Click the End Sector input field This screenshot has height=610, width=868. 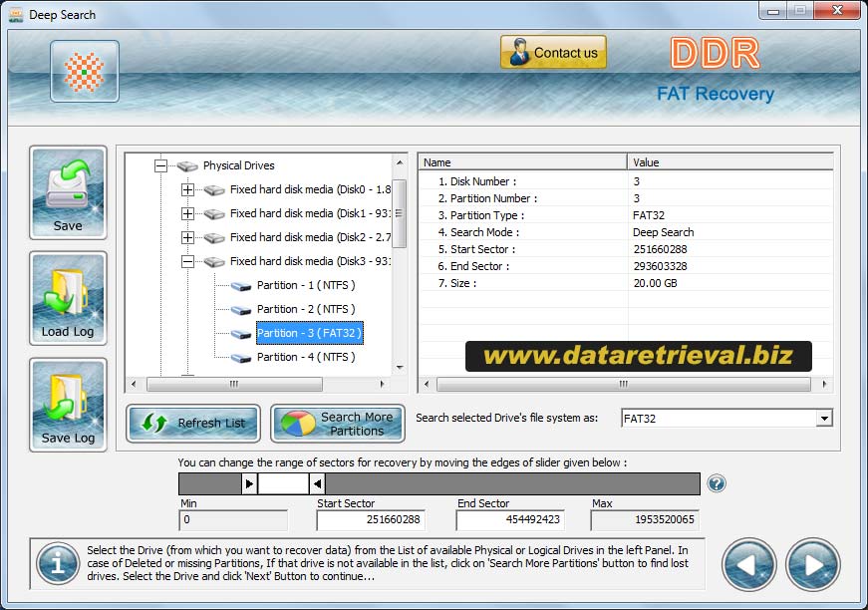(x=510, y=519)
